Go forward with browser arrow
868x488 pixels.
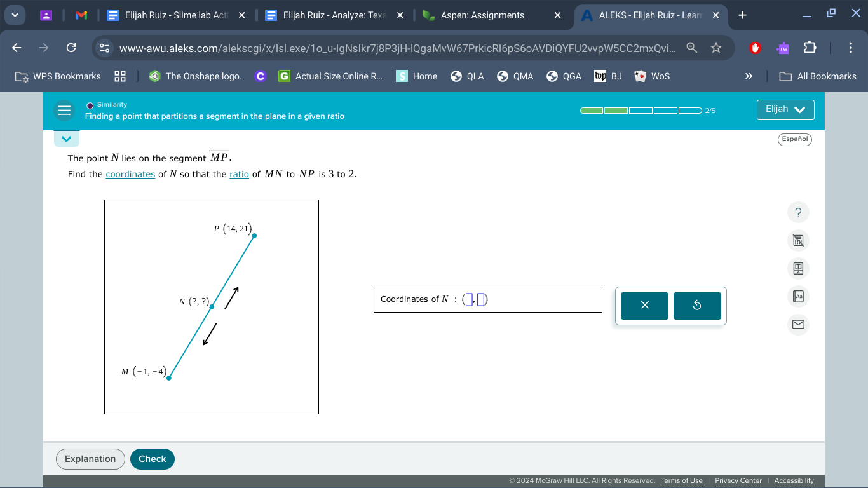pyautogui.click(x=44, y=48)
